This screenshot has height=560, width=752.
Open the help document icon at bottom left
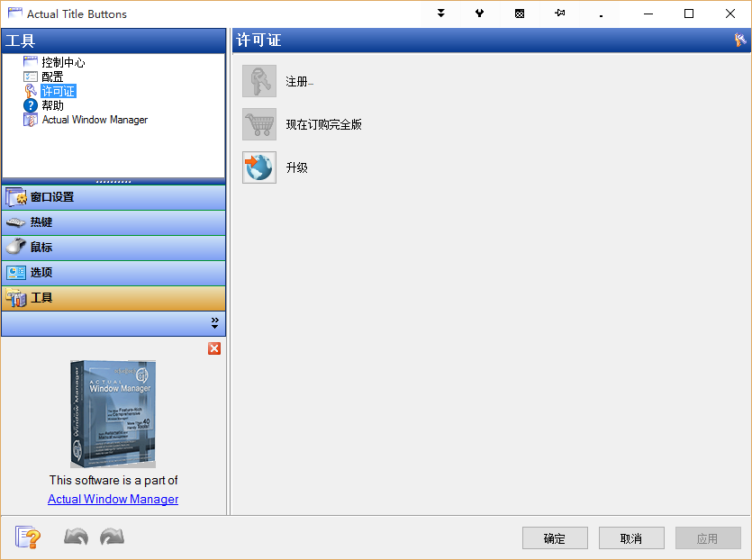click(x=28, y=537)
